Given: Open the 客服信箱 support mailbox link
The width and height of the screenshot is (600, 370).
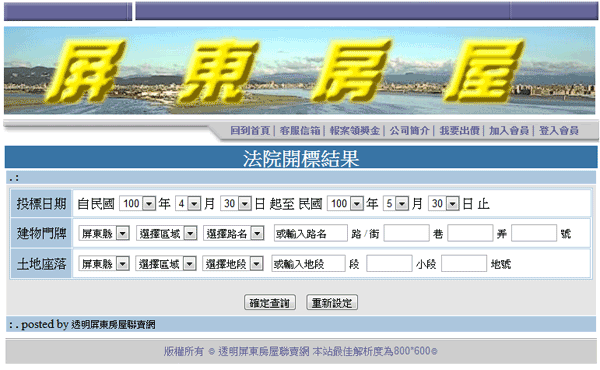Looking at the screenshot, I should pyautogui.click(x=300, y=131).
